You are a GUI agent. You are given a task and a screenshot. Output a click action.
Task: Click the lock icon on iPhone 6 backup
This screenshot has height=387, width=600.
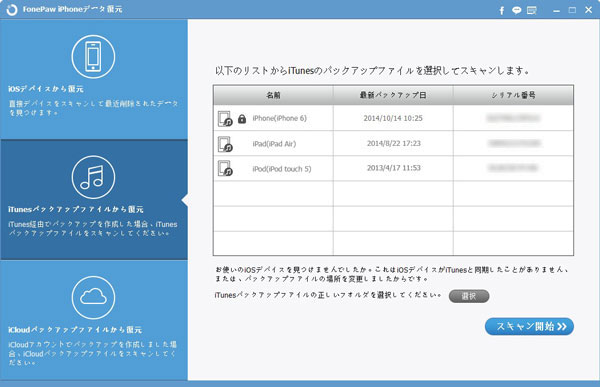pos(242,119)
